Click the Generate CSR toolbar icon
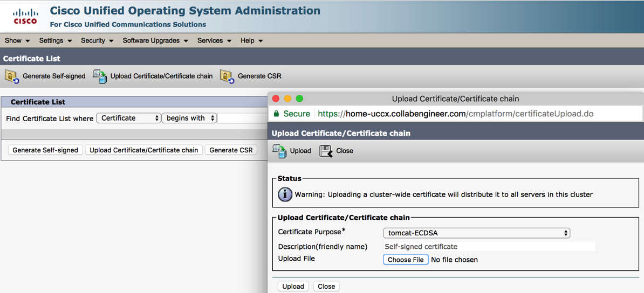This screenshot has width=644, height=293. pos(227,76)
